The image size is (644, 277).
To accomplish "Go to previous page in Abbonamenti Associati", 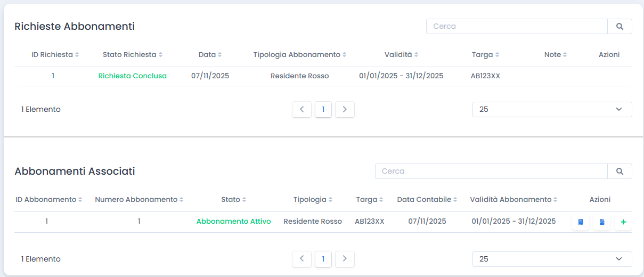I will (x=301, y=259).
